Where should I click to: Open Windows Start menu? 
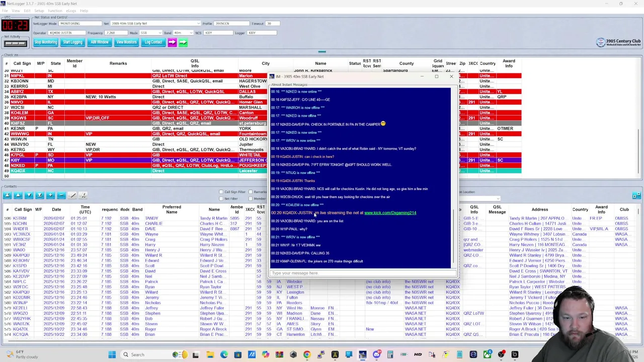[x=112, y=354]
